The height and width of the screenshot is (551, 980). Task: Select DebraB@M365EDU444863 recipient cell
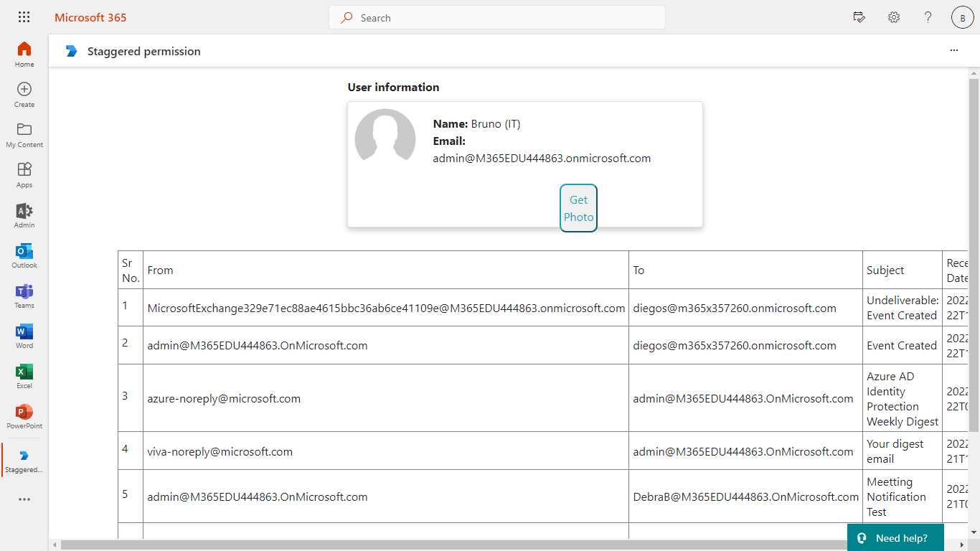tap(745, 496)
